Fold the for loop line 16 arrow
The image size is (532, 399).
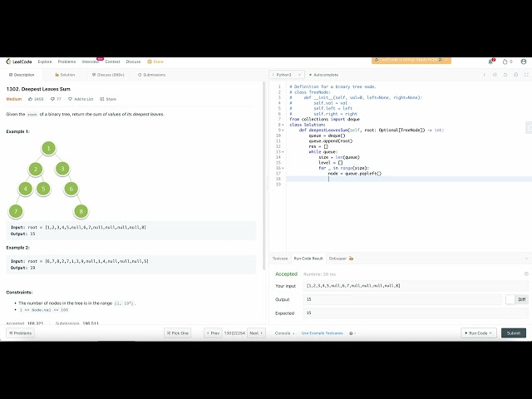[x=283, y=168]
